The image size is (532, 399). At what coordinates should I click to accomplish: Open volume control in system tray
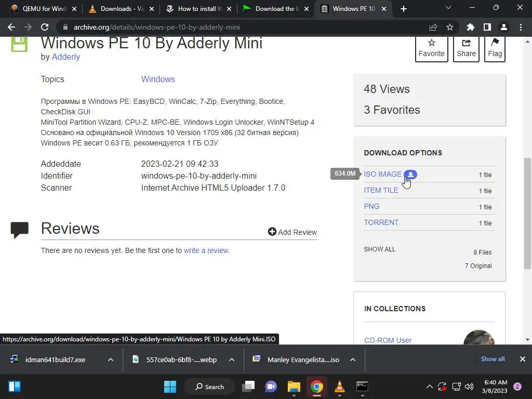(x=469, y=387)
